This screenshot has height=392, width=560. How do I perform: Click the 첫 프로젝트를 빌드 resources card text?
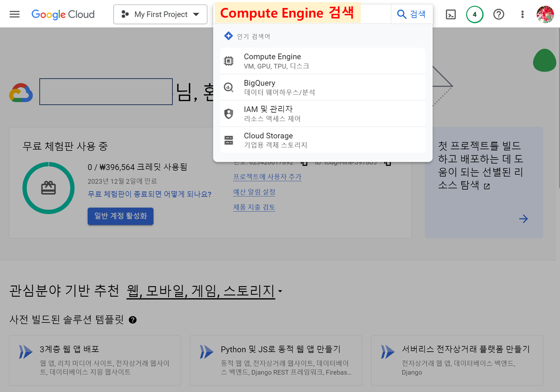[481, 165]
